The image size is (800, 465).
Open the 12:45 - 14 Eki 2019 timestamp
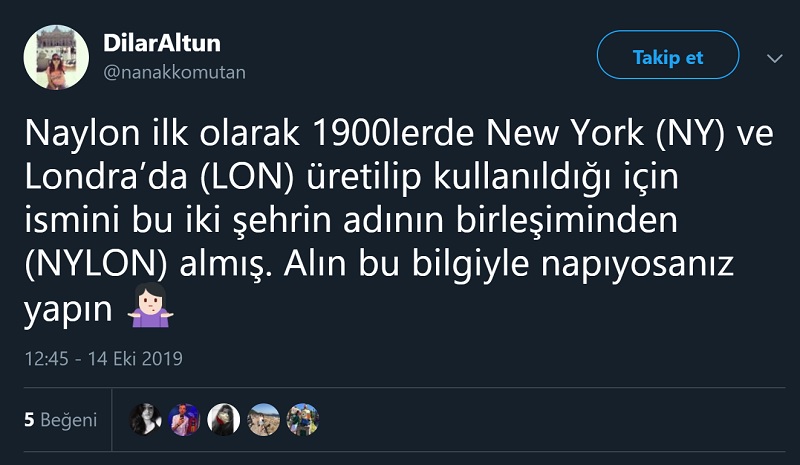click(x=103, y=357)
